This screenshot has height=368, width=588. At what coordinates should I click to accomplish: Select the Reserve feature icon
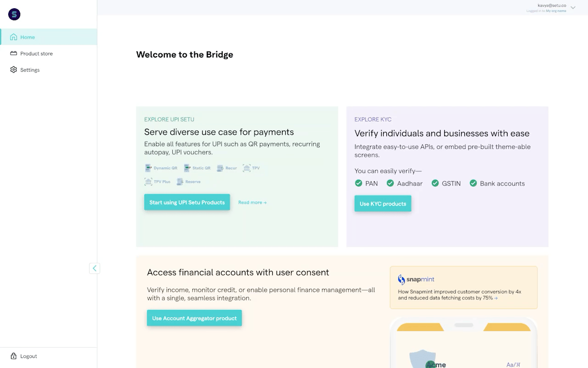179,182
